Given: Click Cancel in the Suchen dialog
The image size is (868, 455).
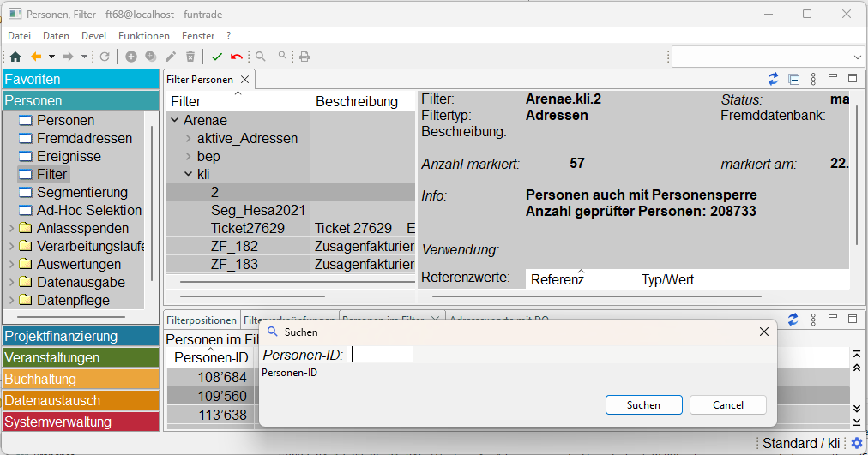Looking at the screenshot, I should (x=727, y=405).
